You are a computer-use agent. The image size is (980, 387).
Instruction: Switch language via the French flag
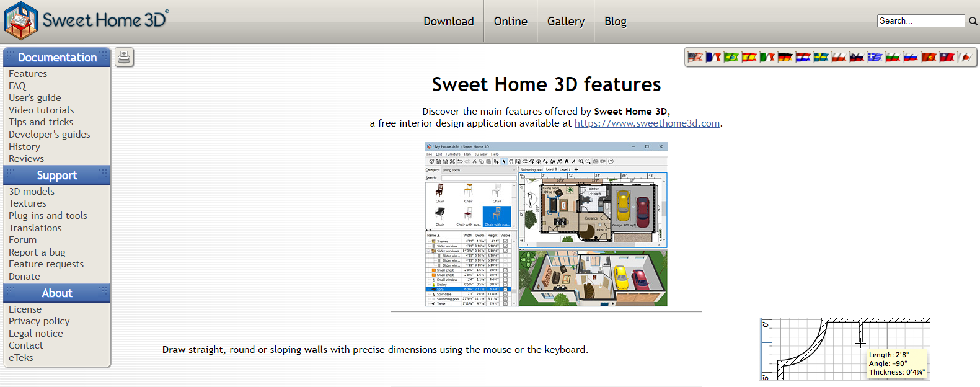click(x=713, y=58)
